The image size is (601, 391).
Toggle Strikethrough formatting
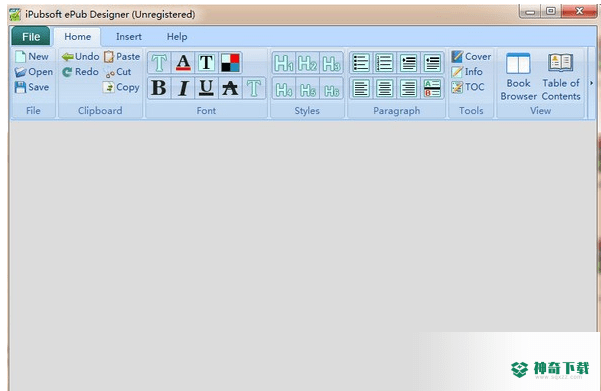[230, 88]
